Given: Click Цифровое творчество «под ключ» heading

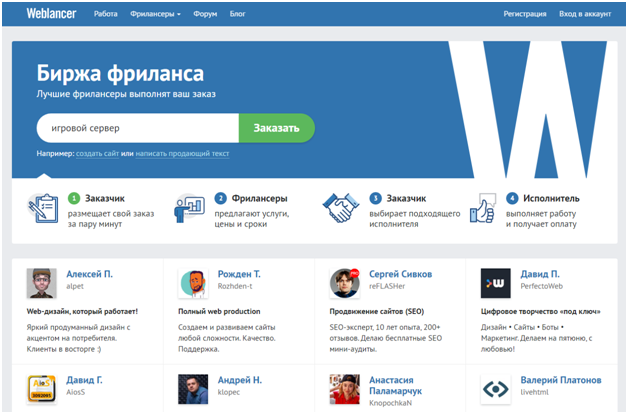Looking at the screenshot, I should pyautogui.click(x=541, y=311).
